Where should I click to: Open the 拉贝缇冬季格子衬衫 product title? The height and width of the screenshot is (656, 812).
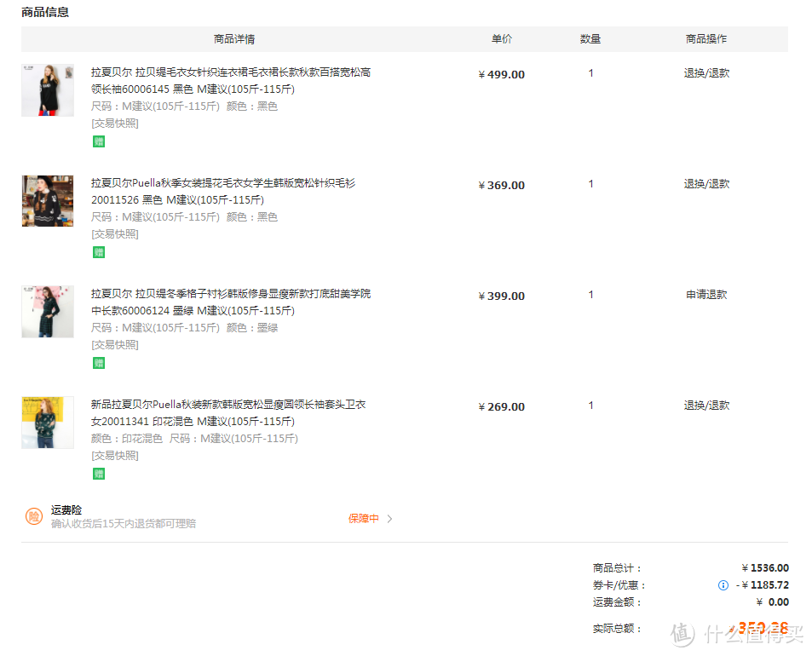(x=231, y=302)
